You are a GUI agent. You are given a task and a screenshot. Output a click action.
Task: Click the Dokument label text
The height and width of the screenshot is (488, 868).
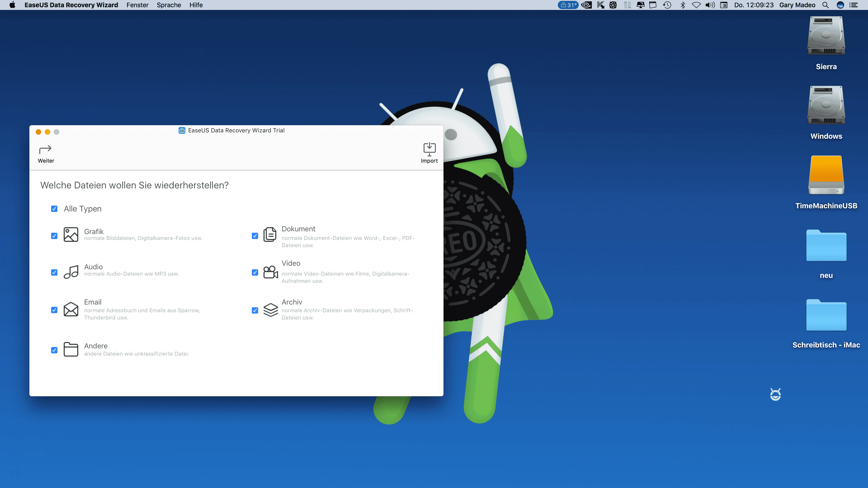(x=299, y=229)
